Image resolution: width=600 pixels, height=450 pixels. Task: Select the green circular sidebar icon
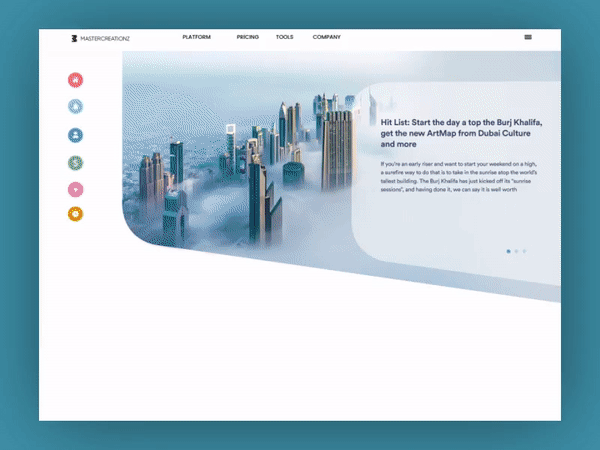point(75,162)
